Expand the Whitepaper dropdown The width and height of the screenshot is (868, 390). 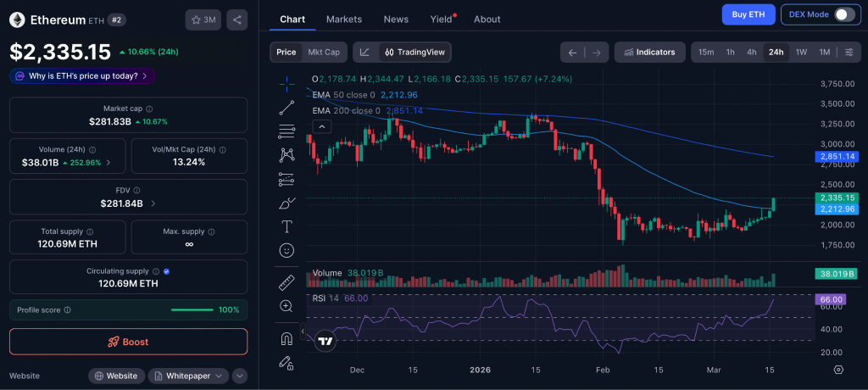188,376
